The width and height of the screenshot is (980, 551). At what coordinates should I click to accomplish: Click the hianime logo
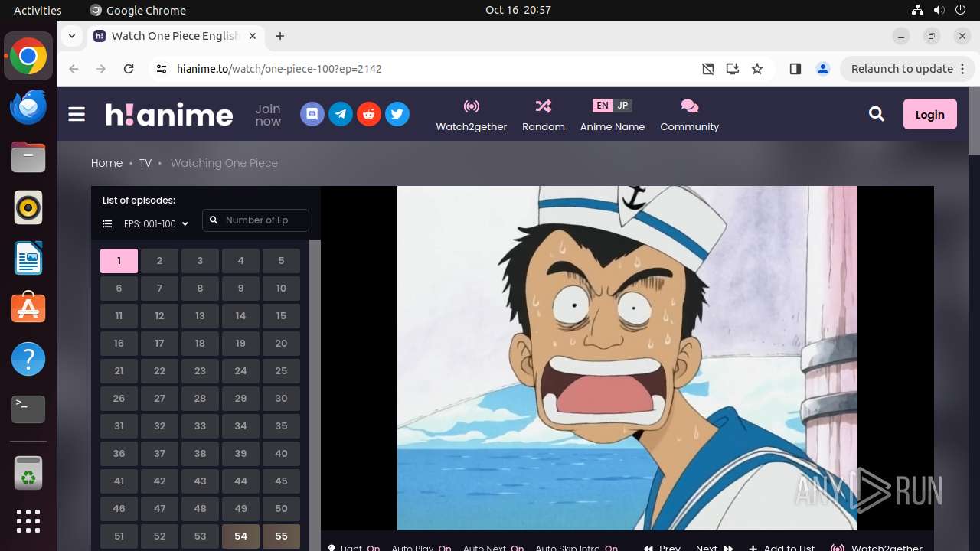169,115
